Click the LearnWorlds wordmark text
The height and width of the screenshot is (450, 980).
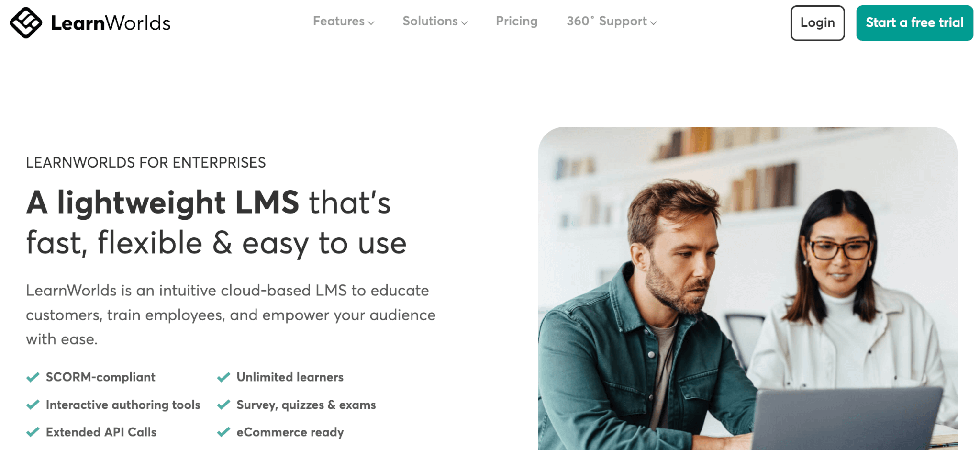pos(111,23)
